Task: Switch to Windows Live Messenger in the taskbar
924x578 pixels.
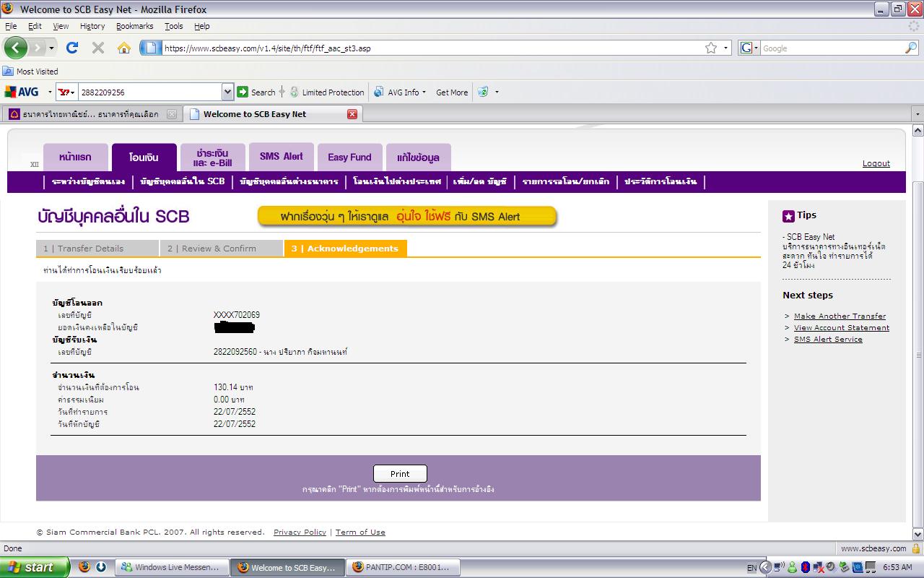Action: [x=172, y=567]
